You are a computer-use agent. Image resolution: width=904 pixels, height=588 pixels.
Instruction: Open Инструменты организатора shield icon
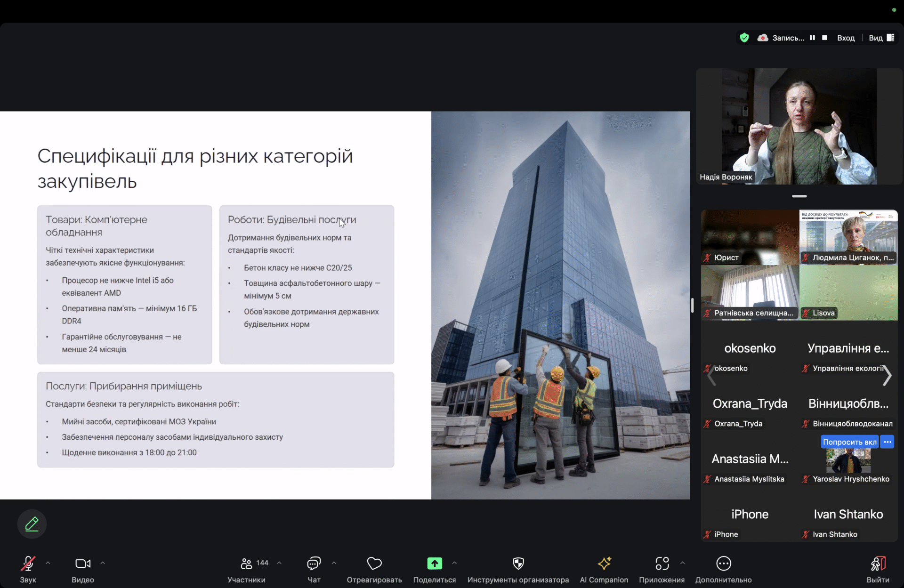tap(518, 564)
